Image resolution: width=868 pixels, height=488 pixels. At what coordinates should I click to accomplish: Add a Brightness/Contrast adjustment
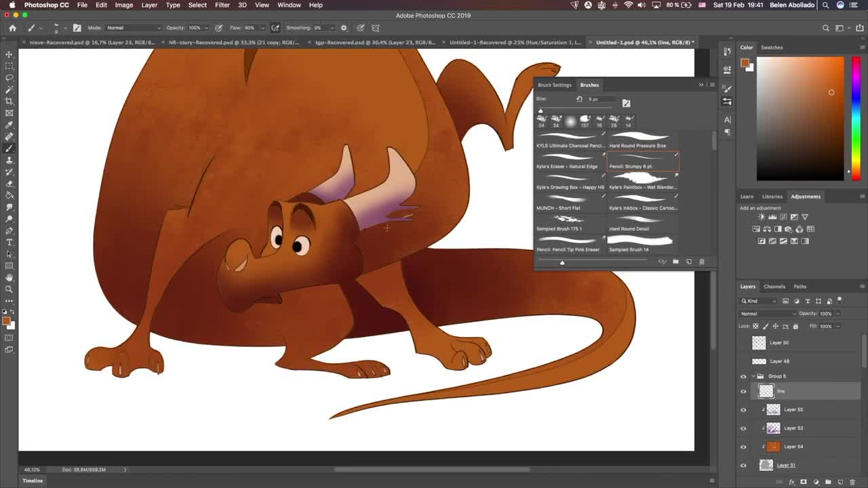pyautogui.click(x=762, y=217)
